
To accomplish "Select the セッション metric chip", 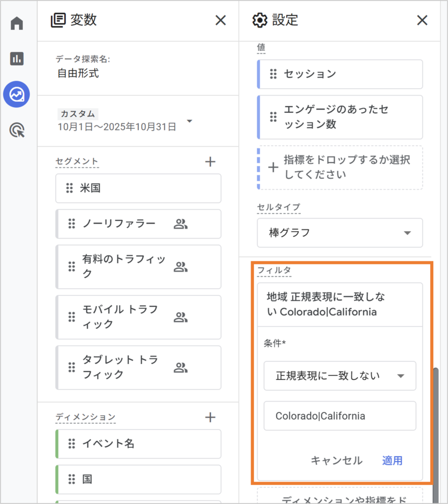I will pos(340,74).
